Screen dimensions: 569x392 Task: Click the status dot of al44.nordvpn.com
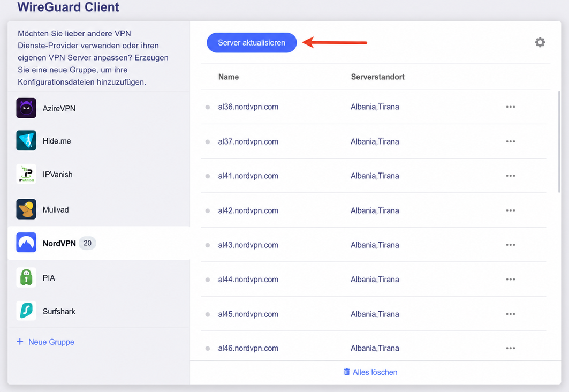[x=208, y=280]
